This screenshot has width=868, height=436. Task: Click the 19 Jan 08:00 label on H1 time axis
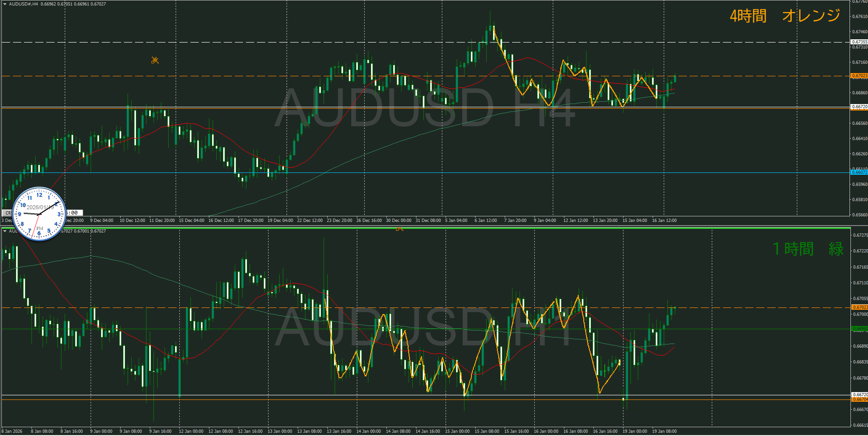[664, 431]
